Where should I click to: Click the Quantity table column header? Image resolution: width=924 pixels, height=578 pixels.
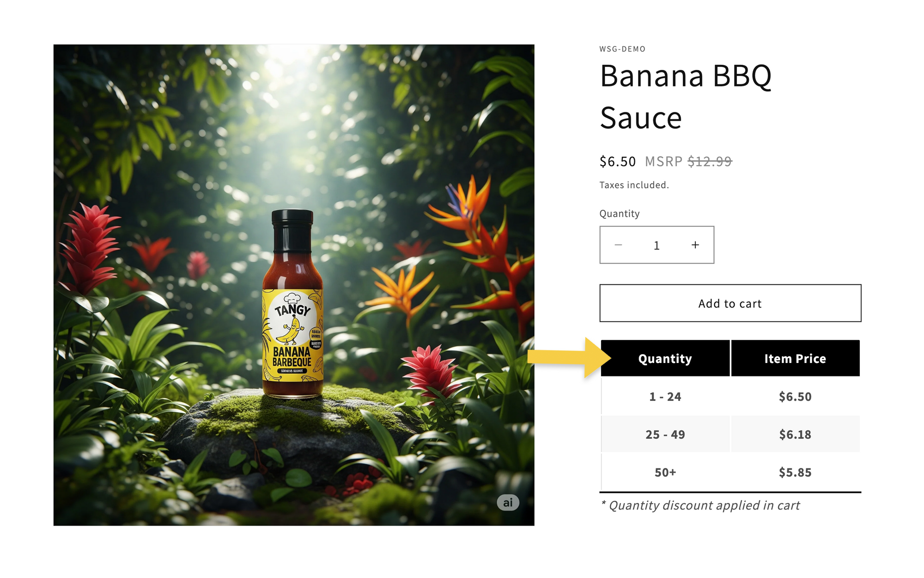click(665, 358)
